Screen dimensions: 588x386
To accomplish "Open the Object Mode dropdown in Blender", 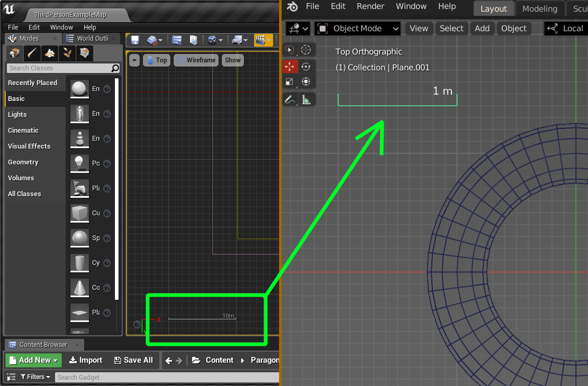I will tap(357, 29).
